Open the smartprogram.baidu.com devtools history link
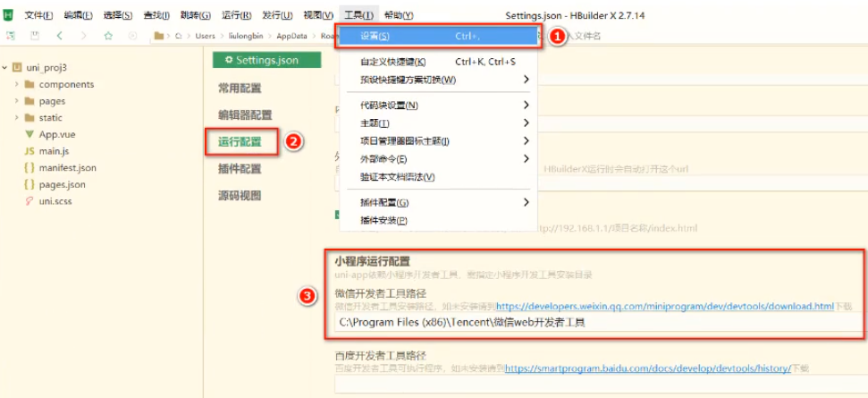Image resolution: width=868 pixels, height=398 pixels. pyautogui.click(x=648, y=368)
